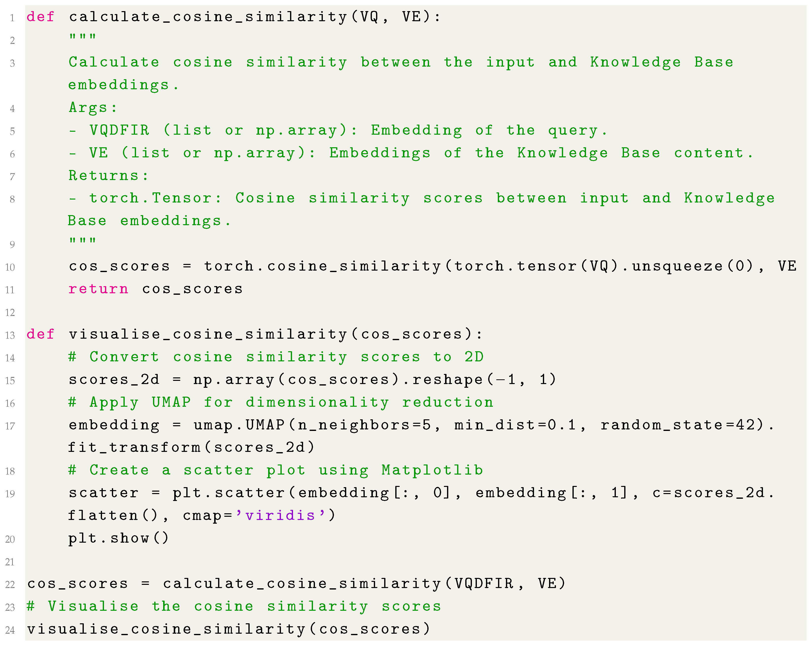Click 'plt.show()' on line 20
Image resolution: width=812 pixels, height=646 pixels.
click(118, 538)
